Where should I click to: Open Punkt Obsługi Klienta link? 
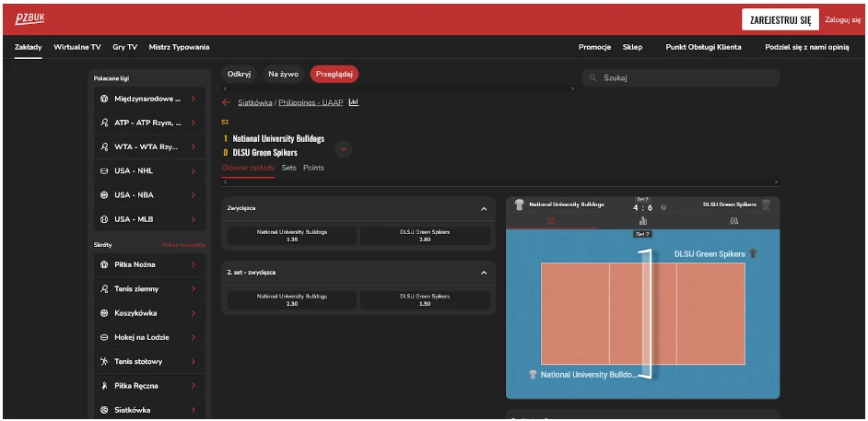[704, 47]
